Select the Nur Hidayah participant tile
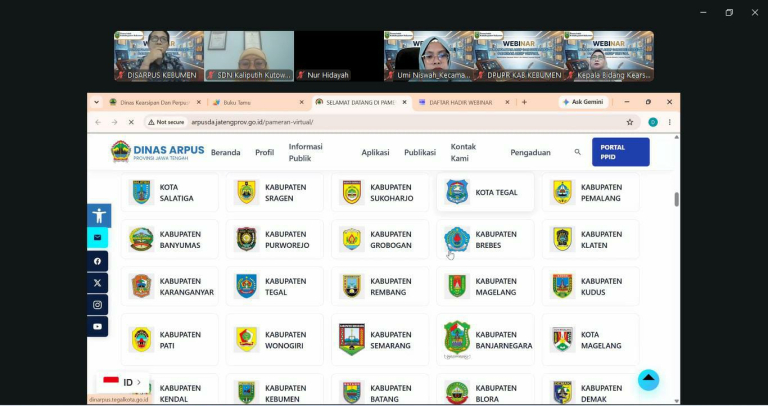The height and width of the screenshot is (406, 768). click(338, 56)
